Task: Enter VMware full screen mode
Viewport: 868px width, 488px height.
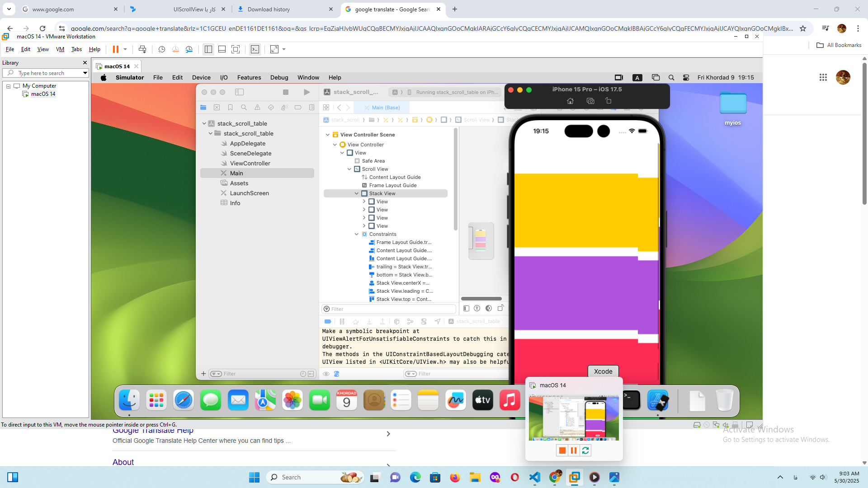Action: [x=236, y=49]
